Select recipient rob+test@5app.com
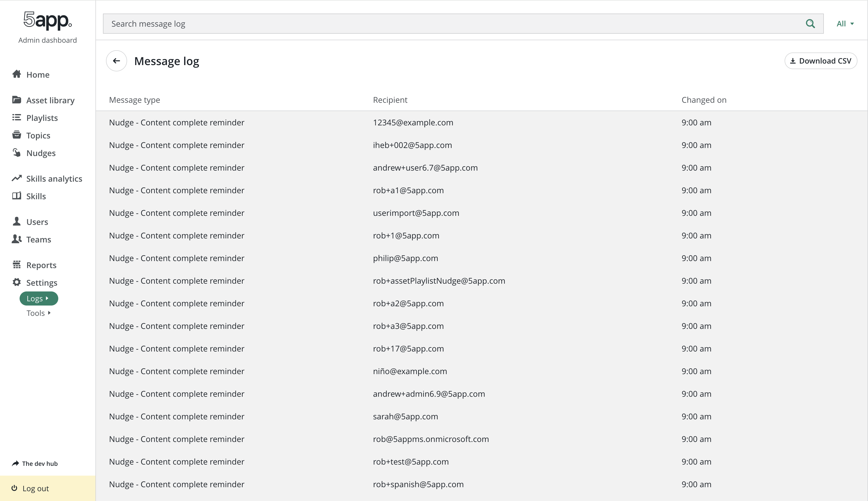 (x=411, y=462)
